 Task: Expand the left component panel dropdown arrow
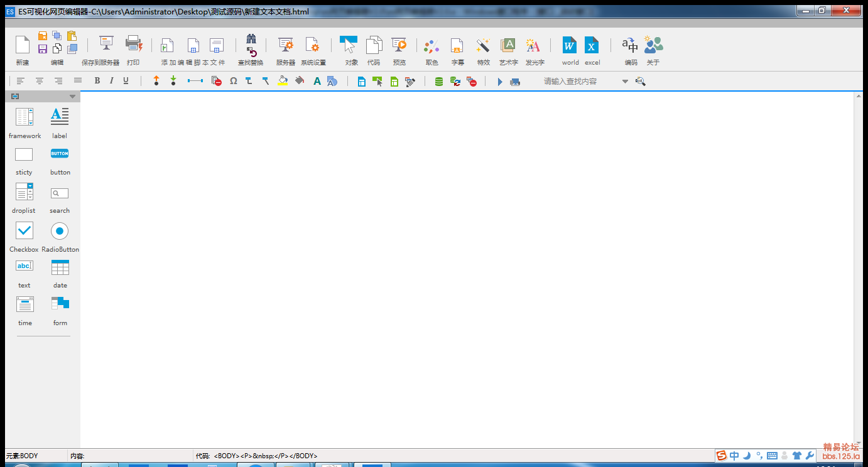click(72, 97)
